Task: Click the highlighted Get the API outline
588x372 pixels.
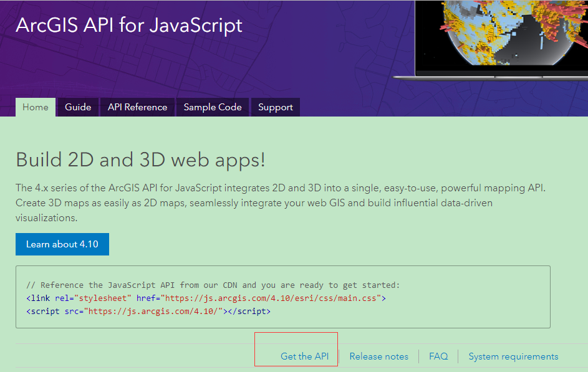Action: [296, 349]
